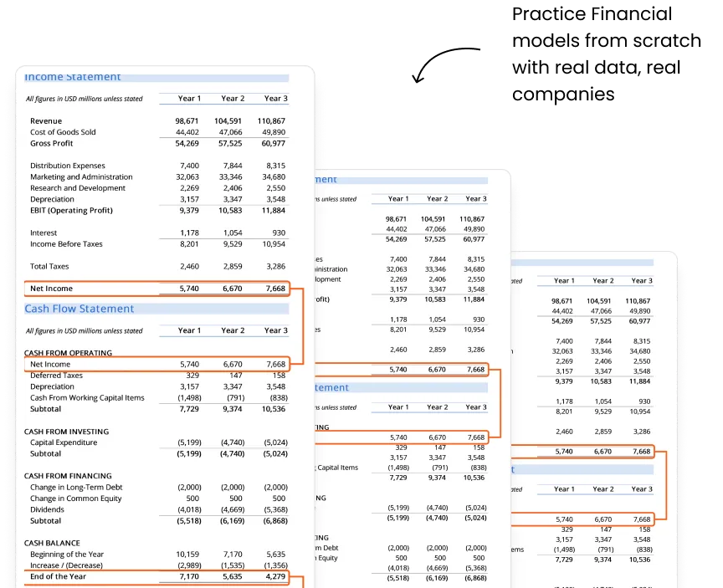Click the 'Revenue' row label on front sheet
Viewport: 723px width, 588px height.
click(46, 120)
